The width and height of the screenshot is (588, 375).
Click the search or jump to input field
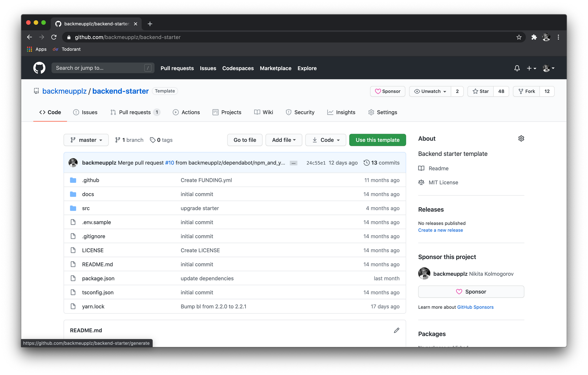click(102, 68)
